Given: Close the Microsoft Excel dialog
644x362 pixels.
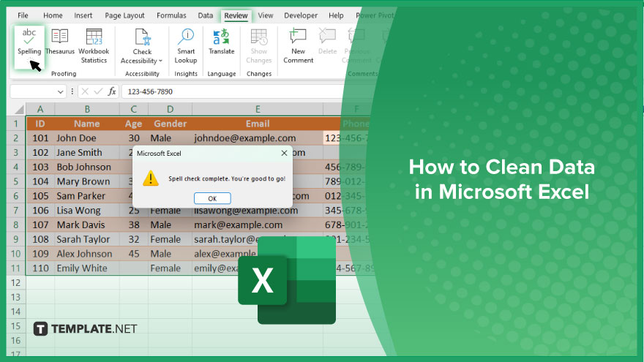Looking at the screenshot, I should click(284, 153).
